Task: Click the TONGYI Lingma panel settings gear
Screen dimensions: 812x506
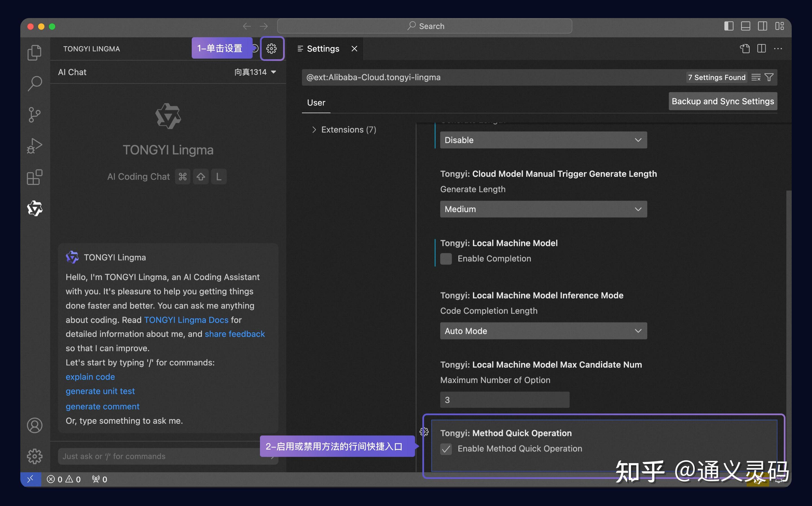Action: tap(272, 49)
